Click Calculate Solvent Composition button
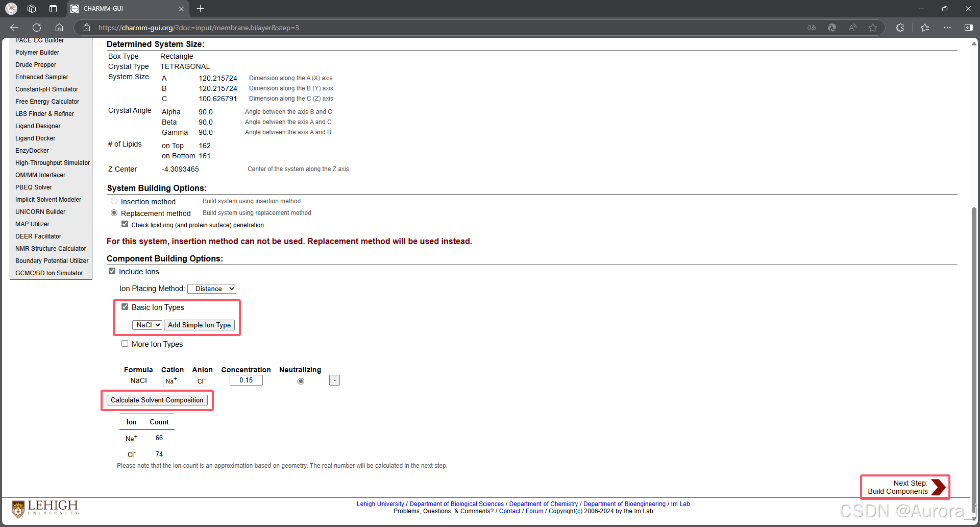 click(x=157, y=400)
